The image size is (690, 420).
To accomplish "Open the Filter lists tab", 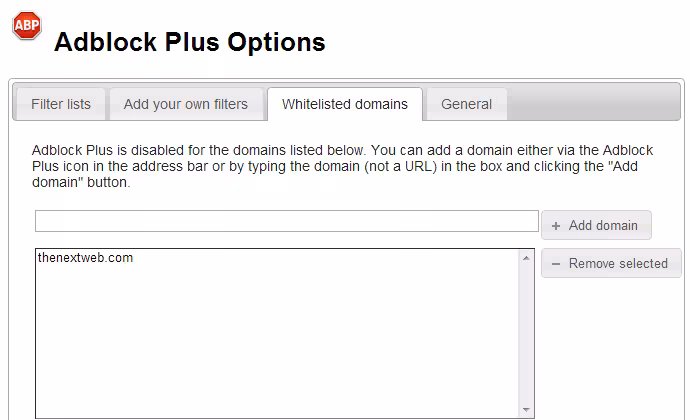I will pyautogui.click(x=61, y=104).
